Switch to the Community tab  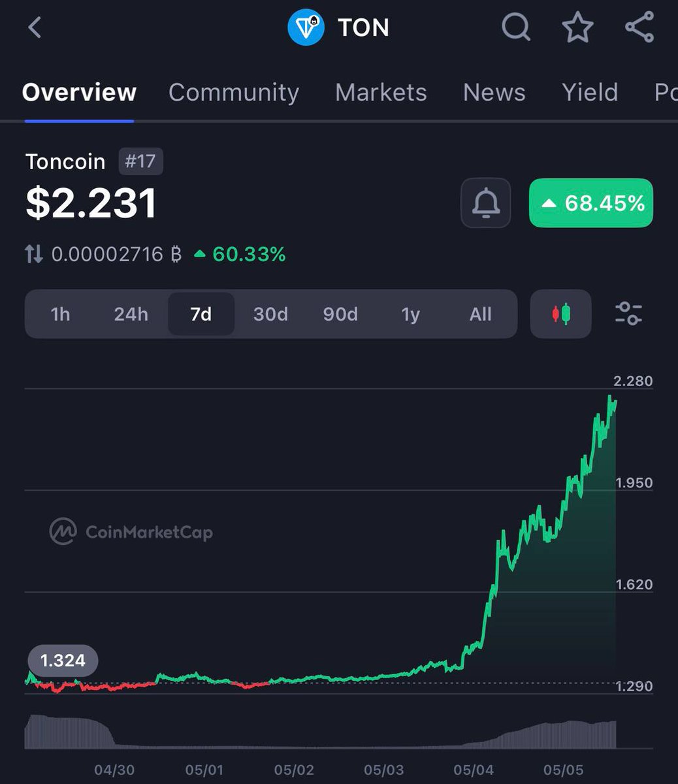234,92
